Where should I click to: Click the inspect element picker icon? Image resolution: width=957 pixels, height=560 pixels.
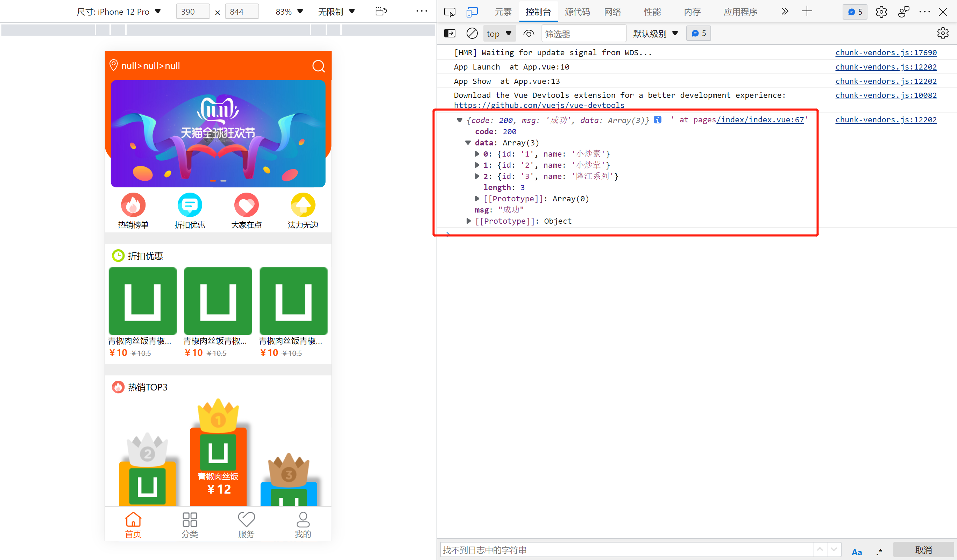(x=449, y=12)
